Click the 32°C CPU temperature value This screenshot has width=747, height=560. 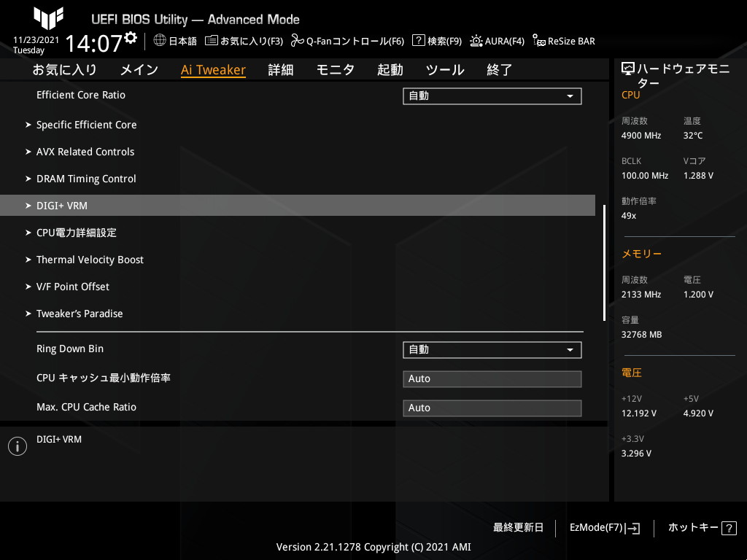693,136
